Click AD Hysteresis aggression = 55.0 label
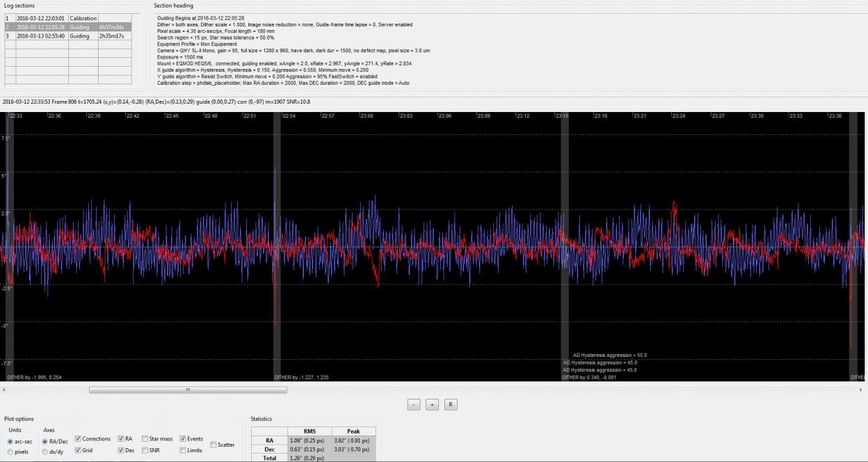 [610, 355]
